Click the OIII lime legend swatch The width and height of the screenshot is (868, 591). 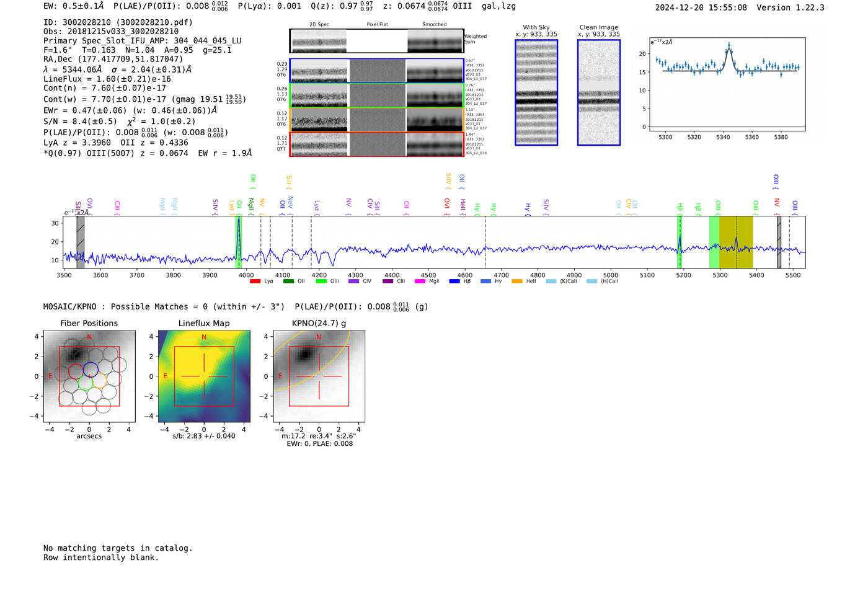coord(321,282)
